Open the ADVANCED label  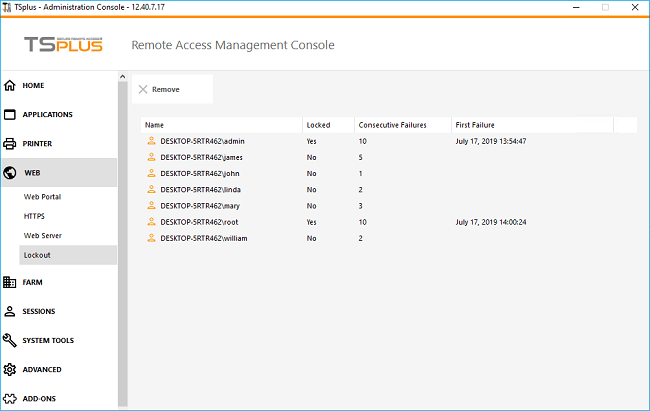pos(42,370)
